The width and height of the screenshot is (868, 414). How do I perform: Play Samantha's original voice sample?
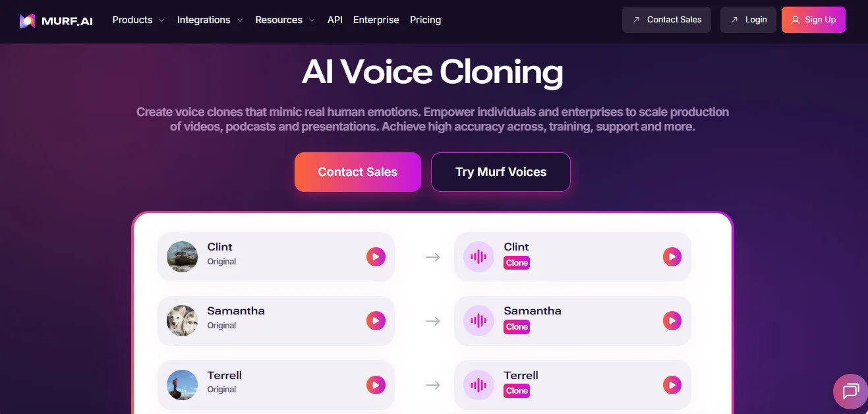[376, 320]
